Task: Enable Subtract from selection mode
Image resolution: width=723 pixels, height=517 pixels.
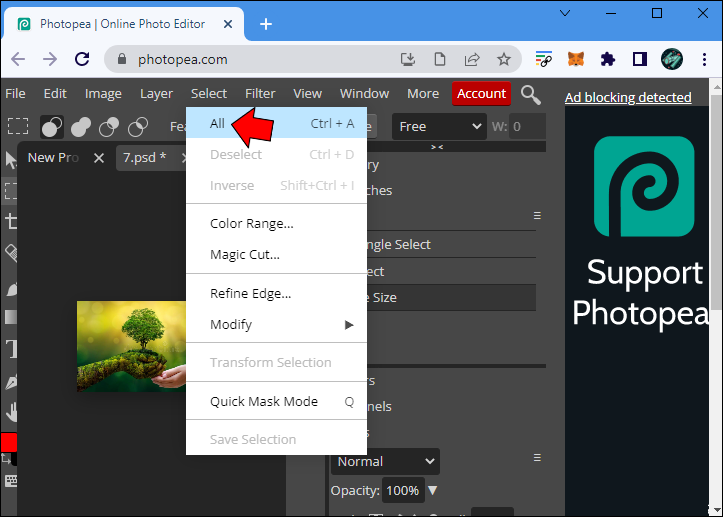Action: pos(109,126)
